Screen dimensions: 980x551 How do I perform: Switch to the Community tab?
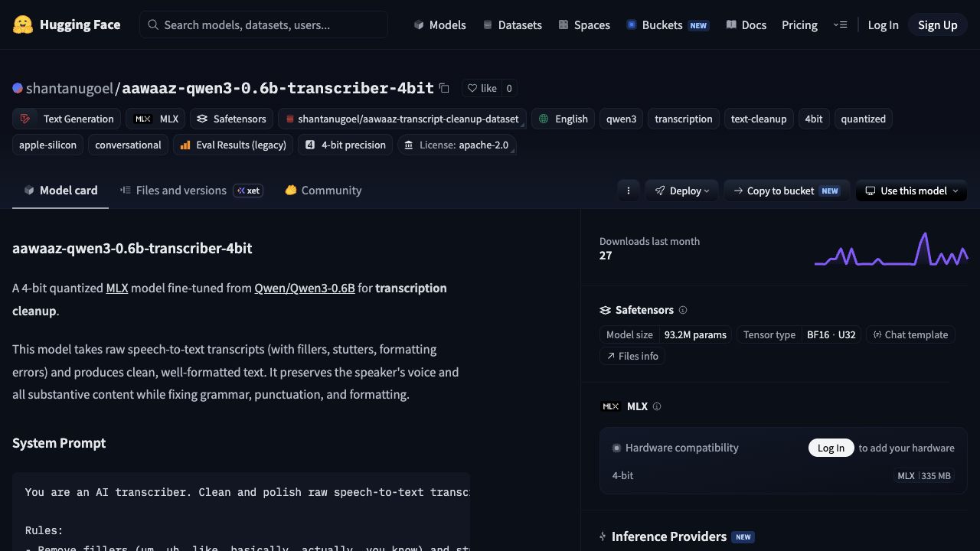click(x=323, y=191)
